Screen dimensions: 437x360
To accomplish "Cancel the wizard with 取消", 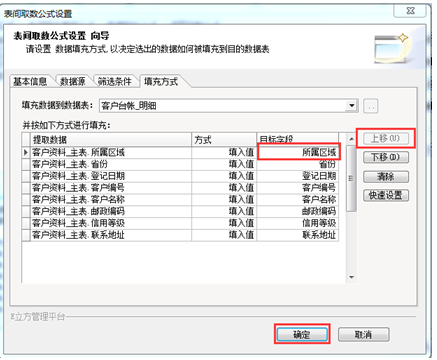I will coord(363,334).
